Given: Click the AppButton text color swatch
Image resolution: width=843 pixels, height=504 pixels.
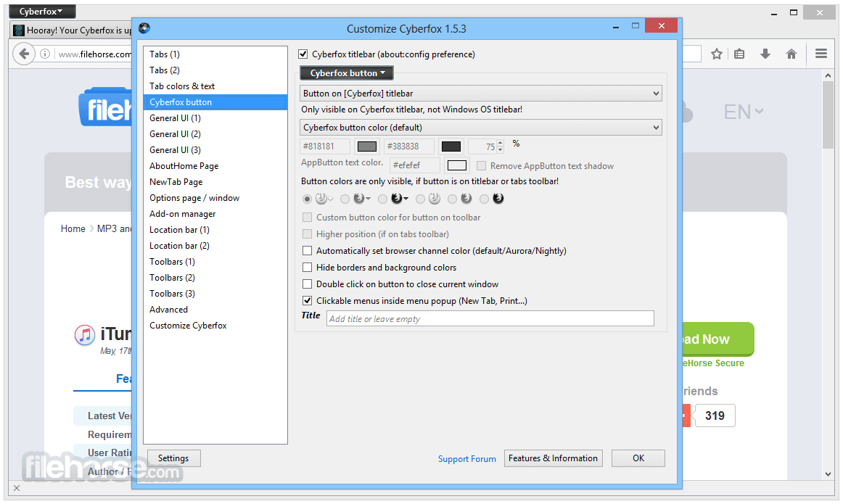Looking at the screenshot, I should coord(457,165).
